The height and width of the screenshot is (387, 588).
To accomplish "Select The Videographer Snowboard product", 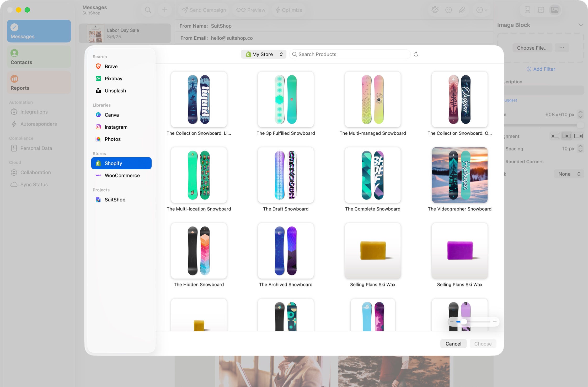I will click(x=459, y=175).
